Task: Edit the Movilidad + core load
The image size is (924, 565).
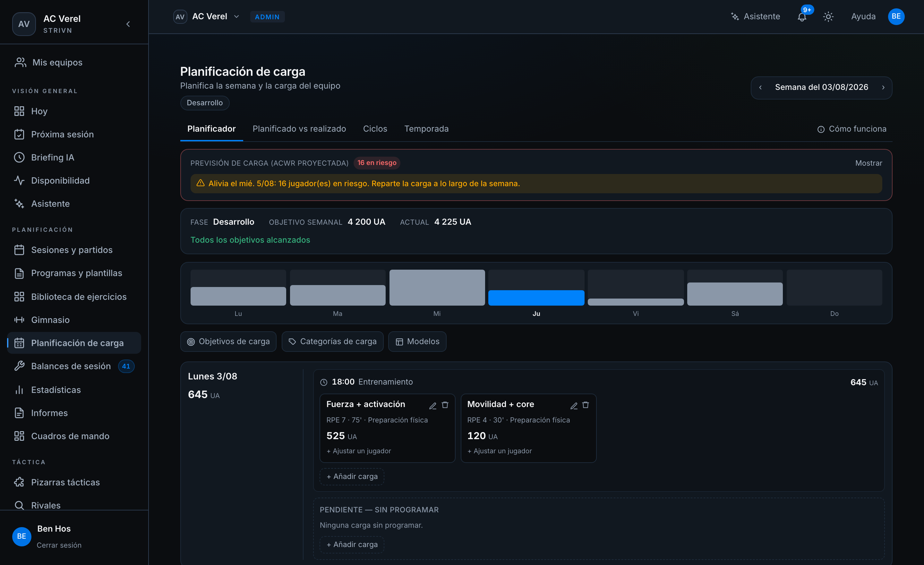Action: pos(573,405)
